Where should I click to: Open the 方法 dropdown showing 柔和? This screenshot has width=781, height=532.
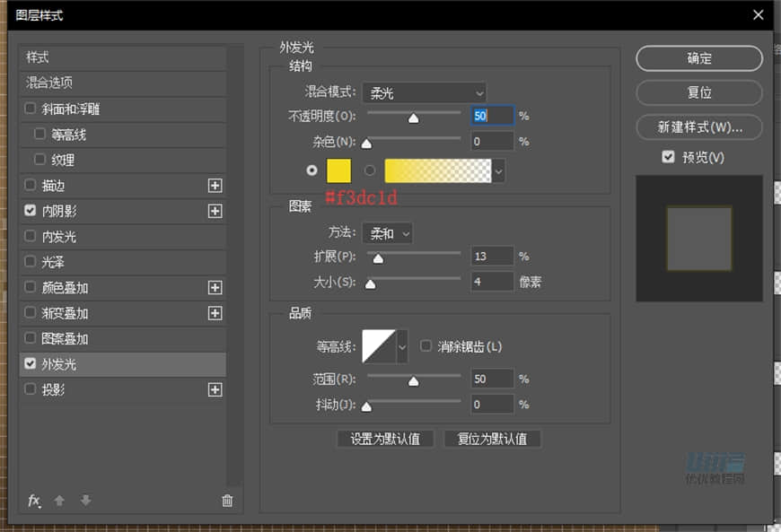[387, 233]
